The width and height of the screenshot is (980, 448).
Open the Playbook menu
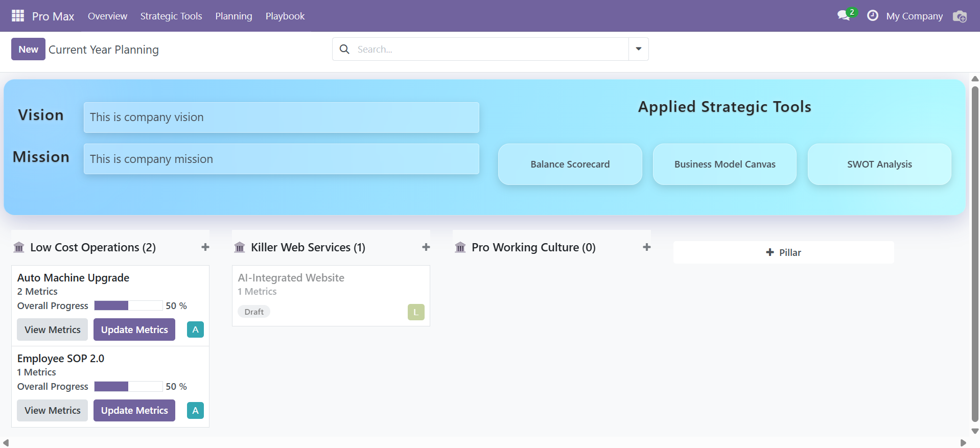pos(285,16)
